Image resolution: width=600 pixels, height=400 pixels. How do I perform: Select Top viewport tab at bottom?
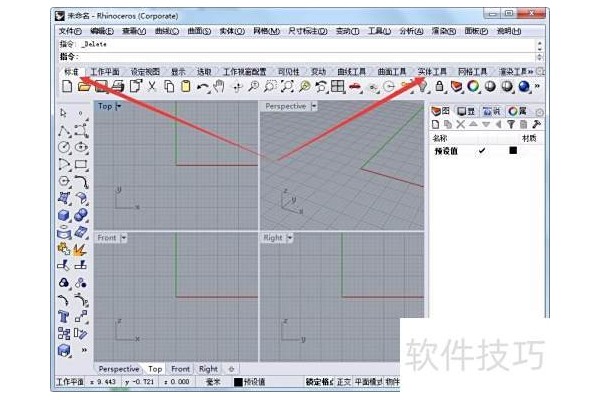click(x=155, y=369)
